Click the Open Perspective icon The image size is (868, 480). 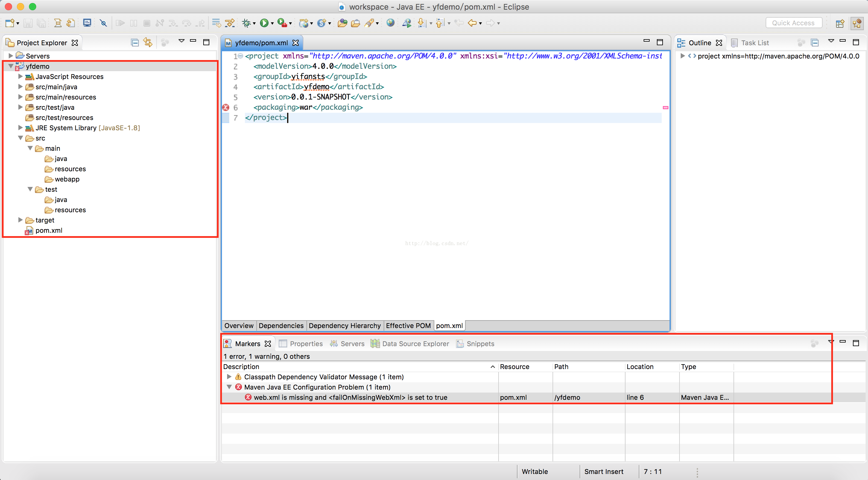coord(840,23)
